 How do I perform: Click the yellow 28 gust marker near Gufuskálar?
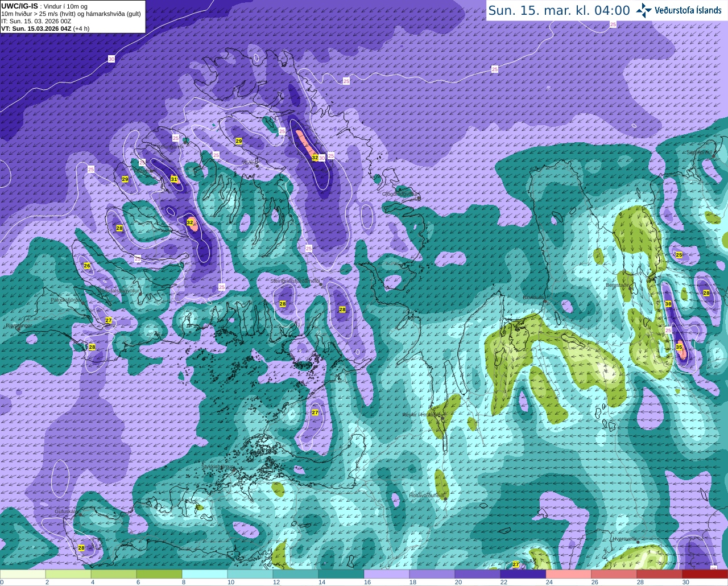coord(81,548)
